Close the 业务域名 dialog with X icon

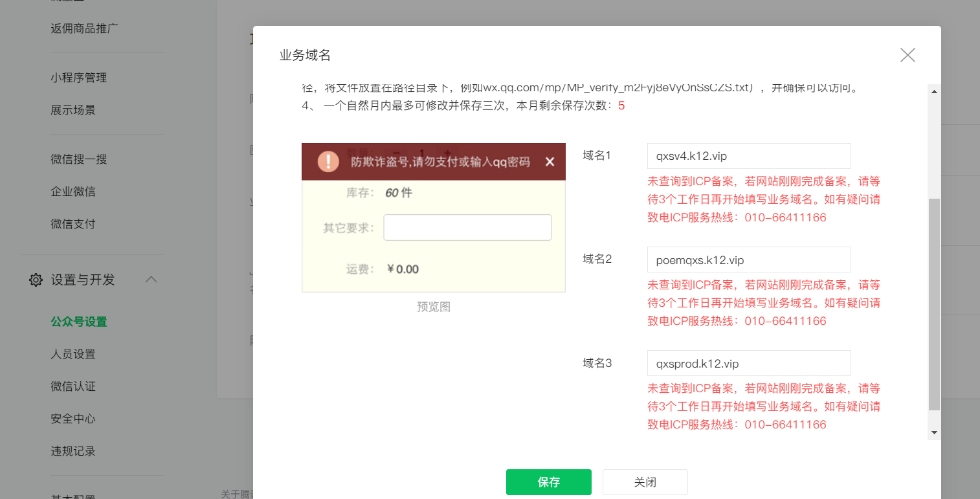pyautogui.click(x=908, y=55)
